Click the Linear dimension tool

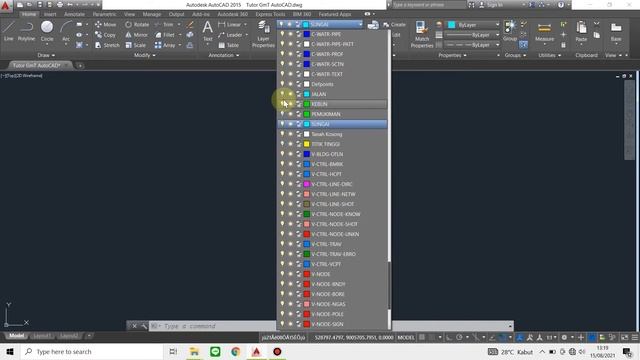click(229, 24)
